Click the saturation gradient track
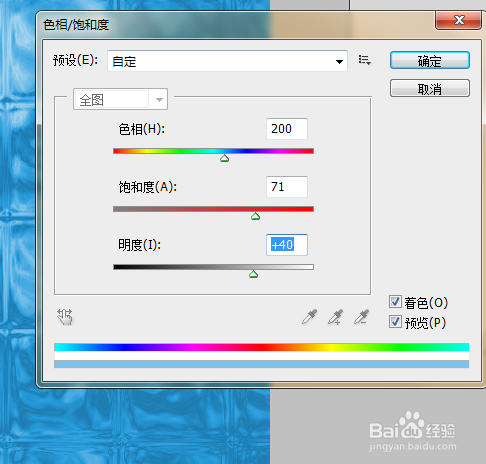The width and height of the screenshot is (486, 464). 213,209
